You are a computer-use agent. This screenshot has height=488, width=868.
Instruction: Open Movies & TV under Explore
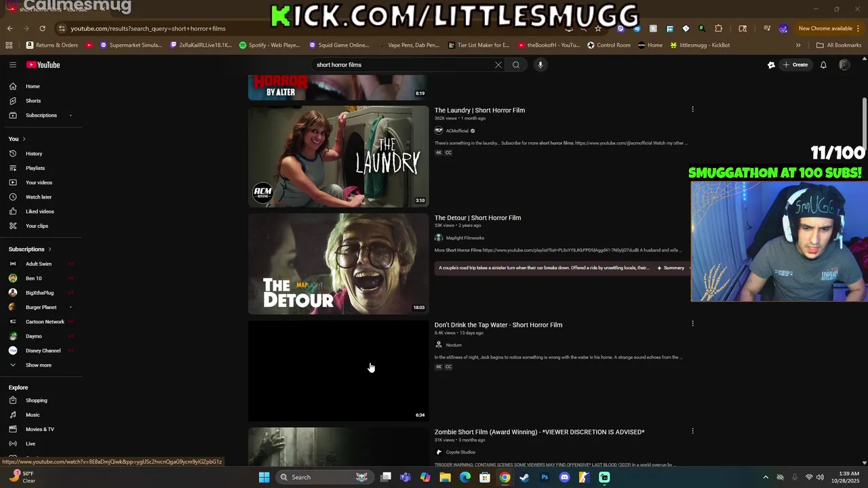pyautogui.click(x=41, y=429)
